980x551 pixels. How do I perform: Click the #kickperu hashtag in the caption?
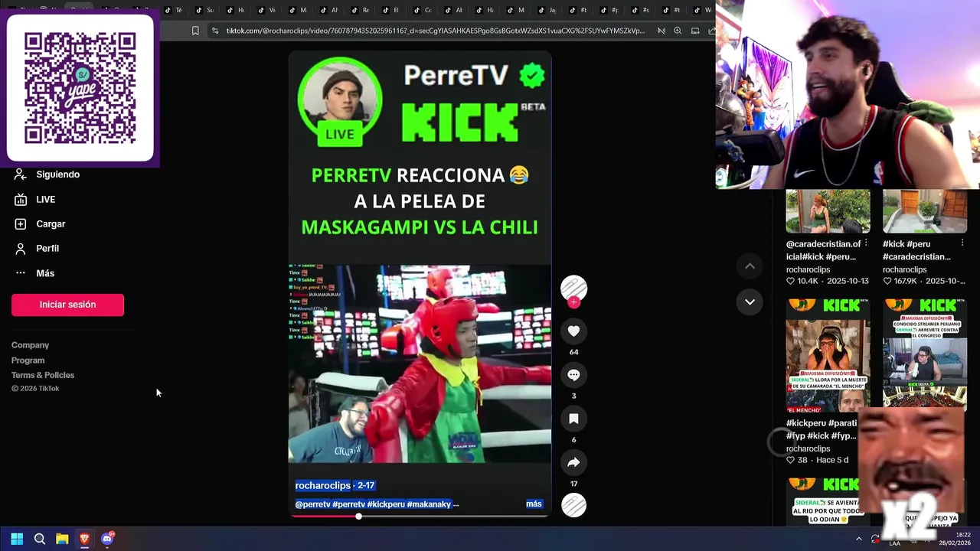(386, 504)
